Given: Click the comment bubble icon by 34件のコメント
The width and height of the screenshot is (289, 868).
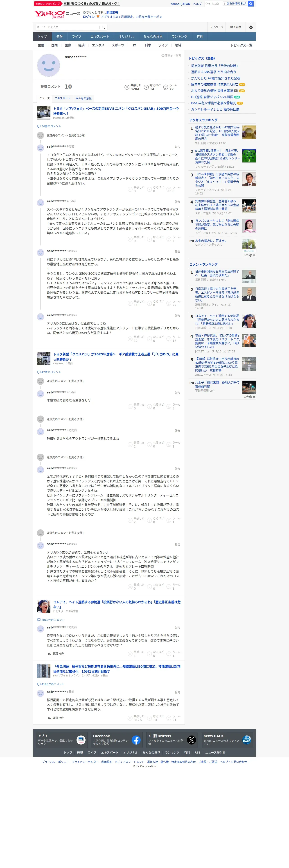Looking at the screenshot, I should click(x=39, y=126).
